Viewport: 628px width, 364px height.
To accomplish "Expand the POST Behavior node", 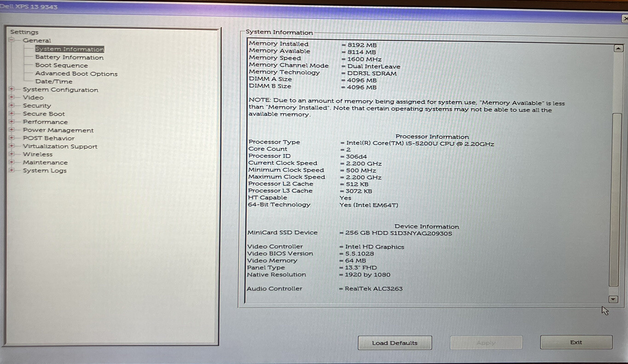I will [12, 138].
